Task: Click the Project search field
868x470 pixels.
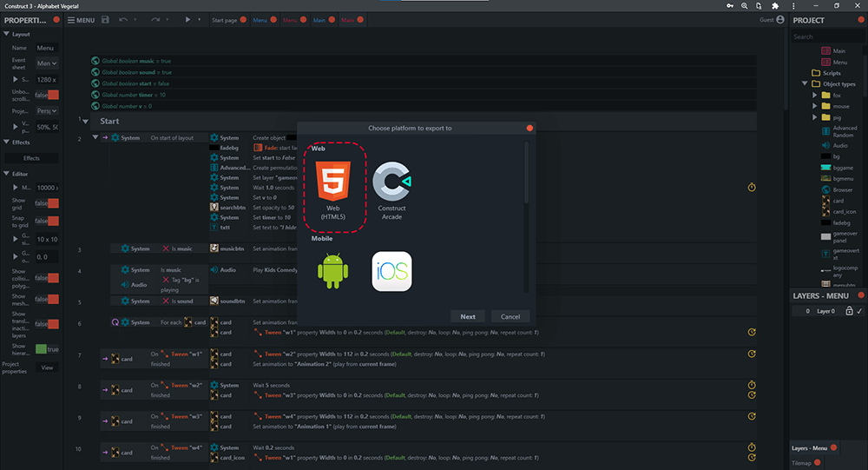Action: click(825, 36)
